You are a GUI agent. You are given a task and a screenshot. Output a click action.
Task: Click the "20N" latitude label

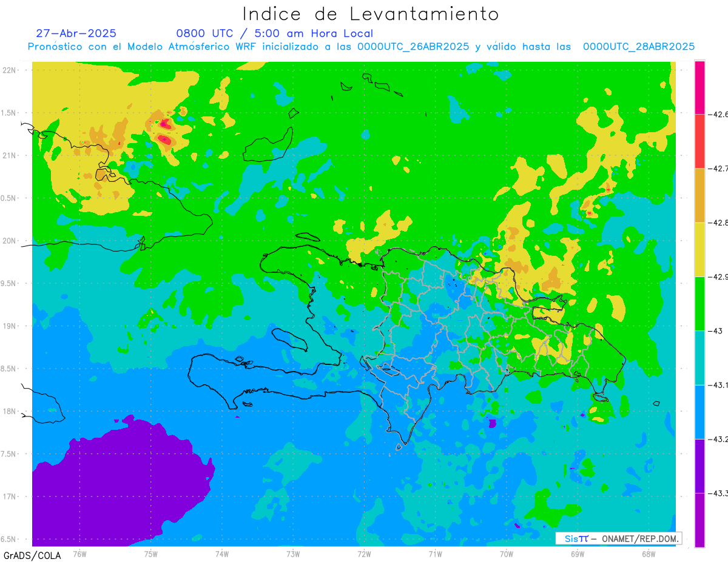pos(9,241)
